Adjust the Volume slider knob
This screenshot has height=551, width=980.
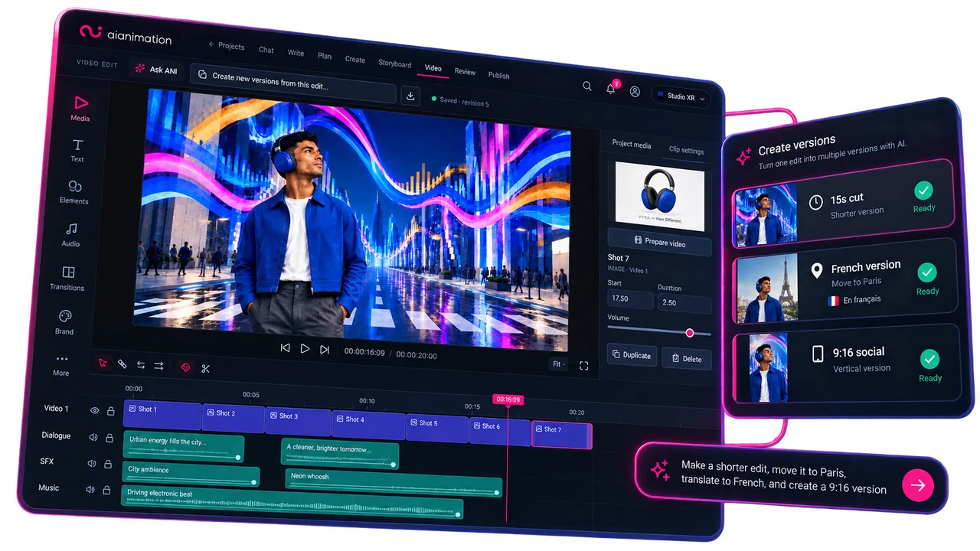(x=690, y=333)
